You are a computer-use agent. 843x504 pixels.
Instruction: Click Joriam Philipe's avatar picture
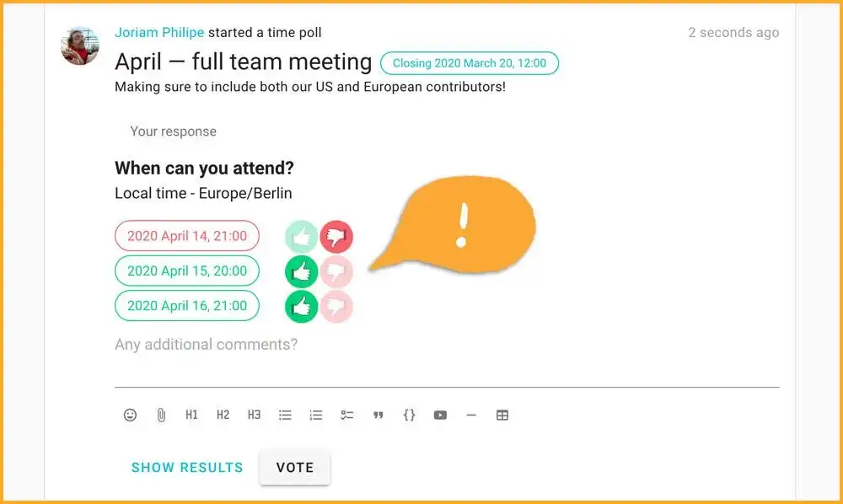tap(80, 46)
